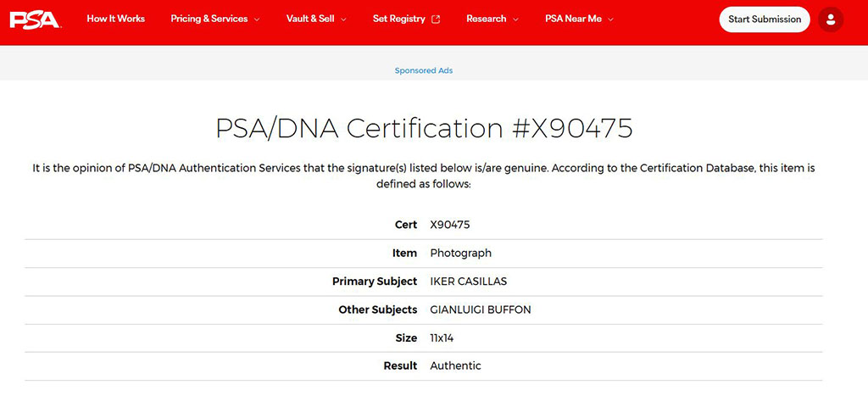Expand the Pricing & Services chevron
The height and width of the screenshot is (396, 868).
click(x=257, y=20)
